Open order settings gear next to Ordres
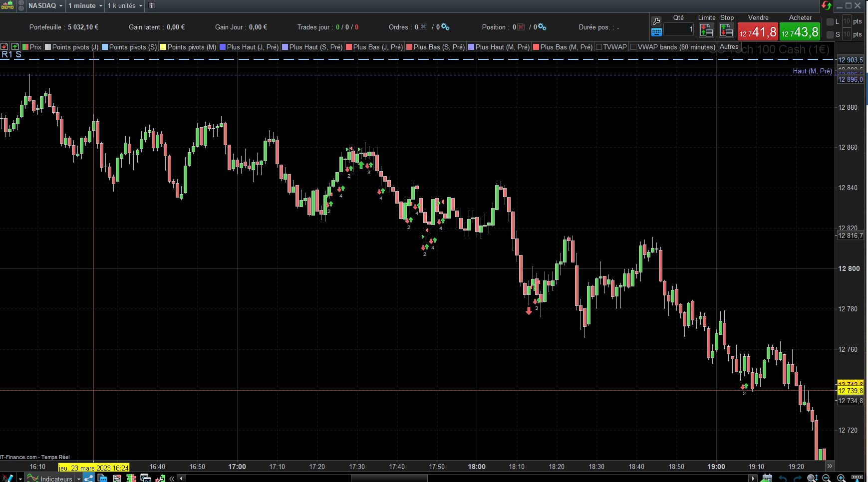 click(445, 27)
